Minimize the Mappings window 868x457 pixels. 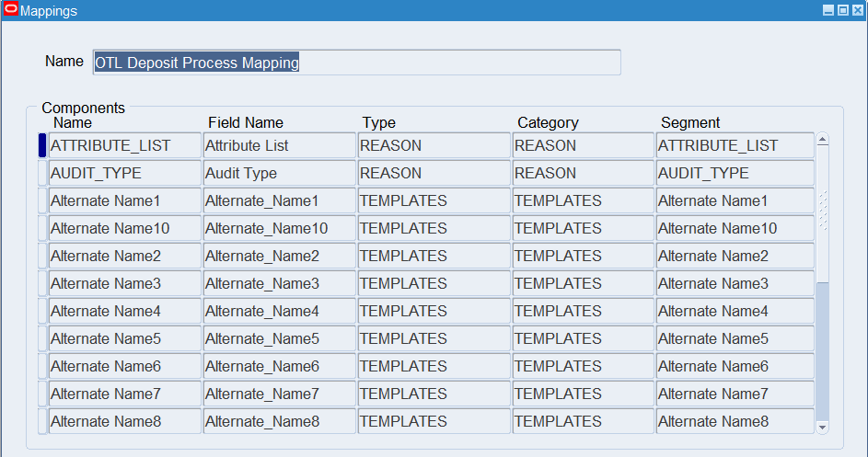tap(827, 11)
